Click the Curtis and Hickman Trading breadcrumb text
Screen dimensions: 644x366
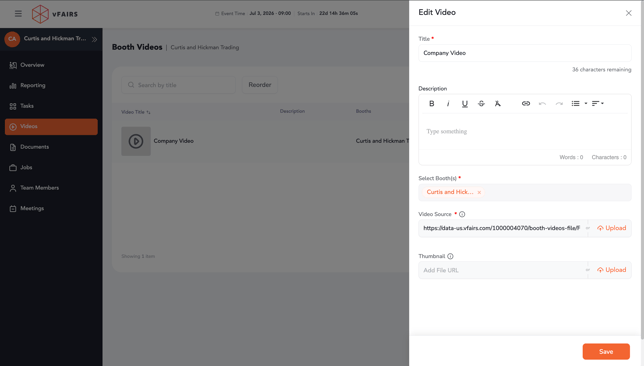pos(205,48)
